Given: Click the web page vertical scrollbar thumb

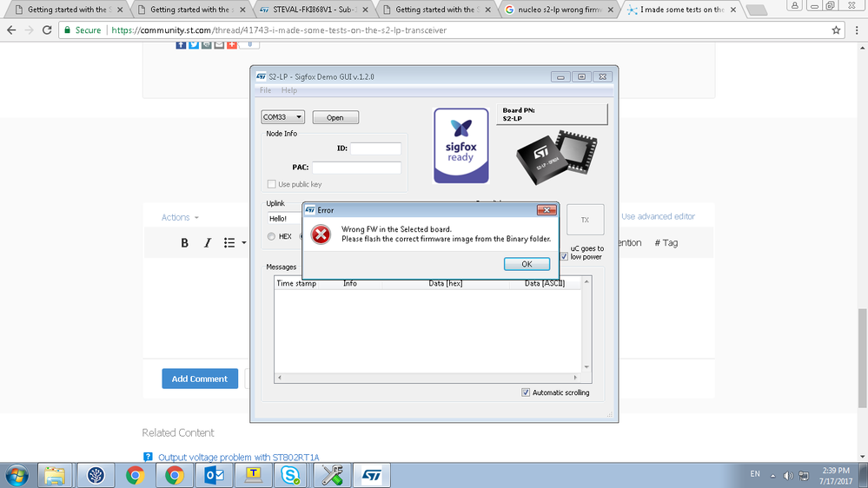Looking at the screenshot, I should [863, 358].
